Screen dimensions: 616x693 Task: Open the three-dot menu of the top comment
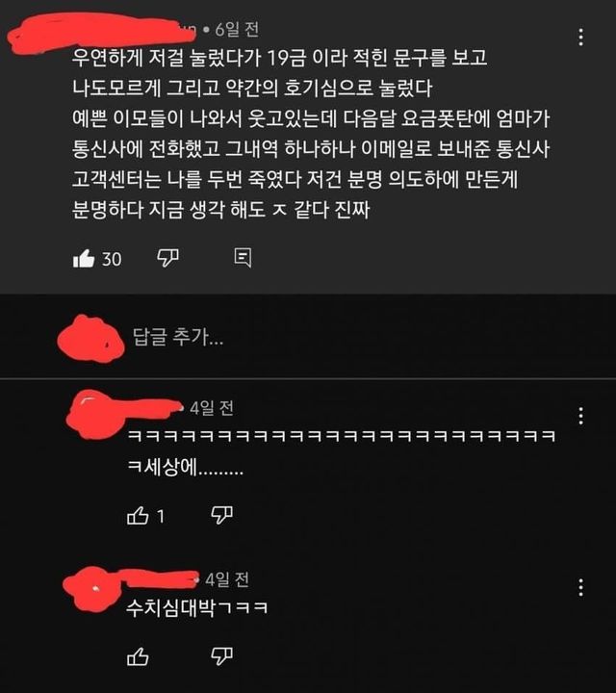580,38
